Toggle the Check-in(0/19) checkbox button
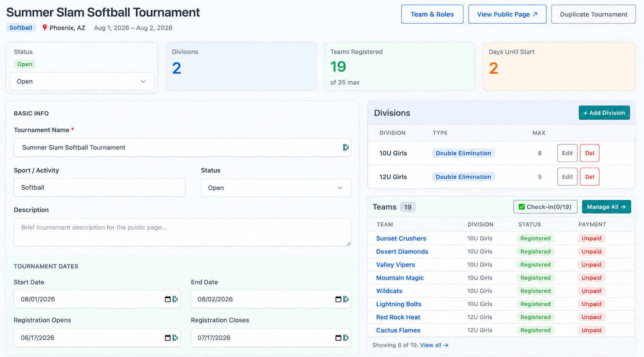 point(545,207)
